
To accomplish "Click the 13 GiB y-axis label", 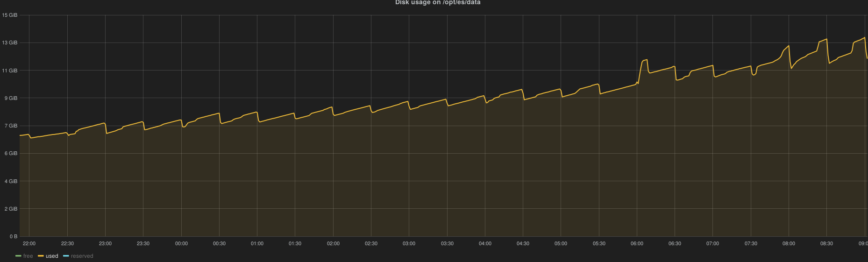I will click(10, 42).
